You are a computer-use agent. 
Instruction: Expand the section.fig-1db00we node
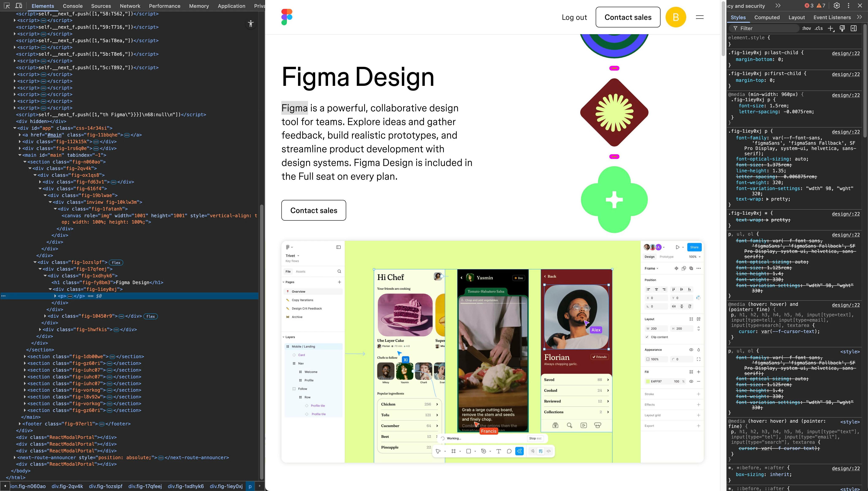(x=25, y=356)
